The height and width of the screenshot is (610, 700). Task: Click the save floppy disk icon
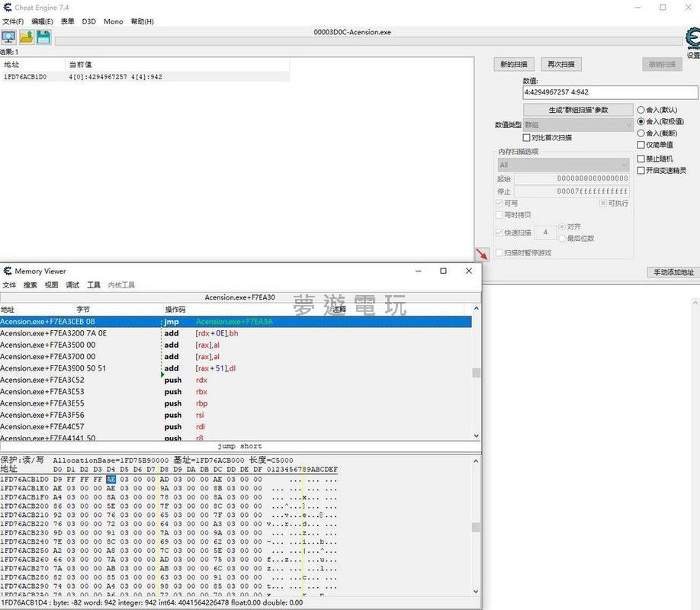(x=43, y=37)
